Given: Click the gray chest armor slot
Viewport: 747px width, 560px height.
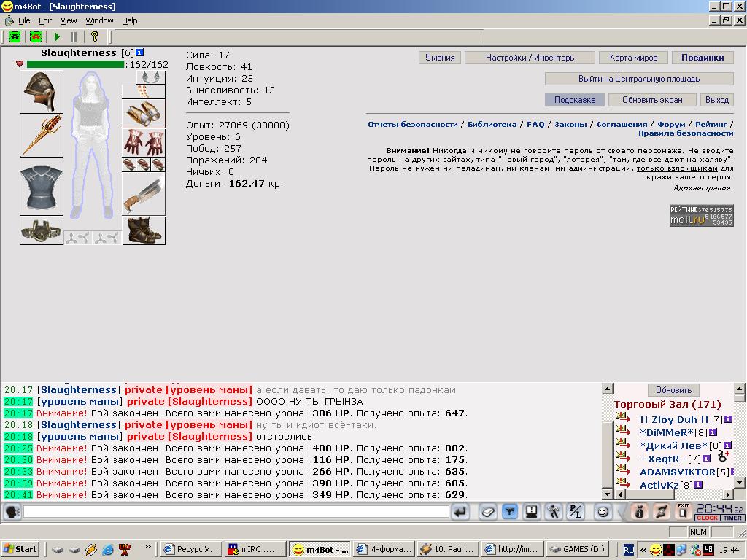Looking at the screenshot, I should [x=42, y=187].
